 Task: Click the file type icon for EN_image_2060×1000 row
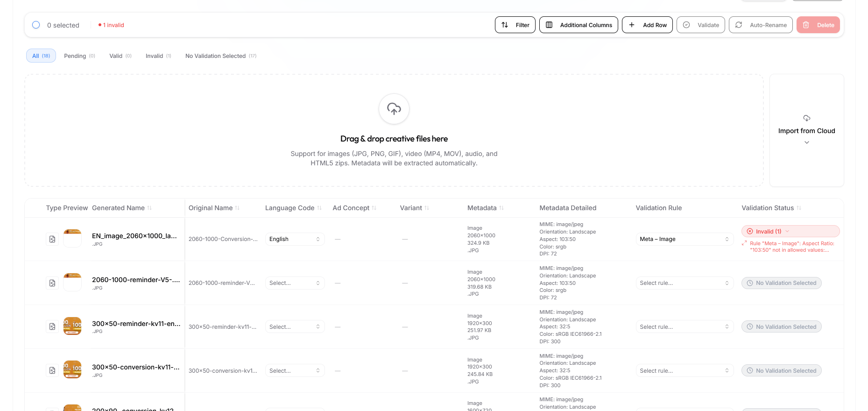pos(52,239)
